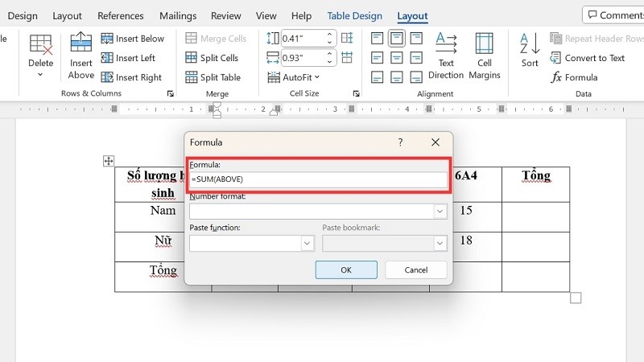Screen dimensions: 644x362
Task: Select Align Top Center alignment option
Action: coord(396,39)
